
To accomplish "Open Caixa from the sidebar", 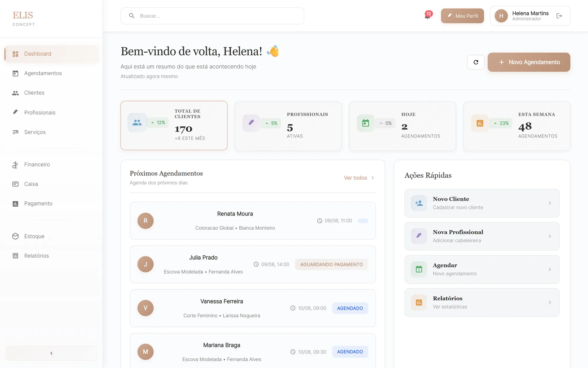I will click(52, 184).
